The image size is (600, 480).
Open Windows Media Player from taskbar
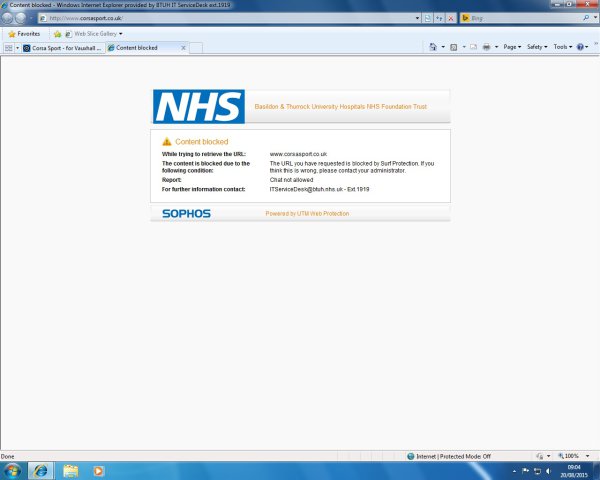pyautogui.click(x=98, y=470)
